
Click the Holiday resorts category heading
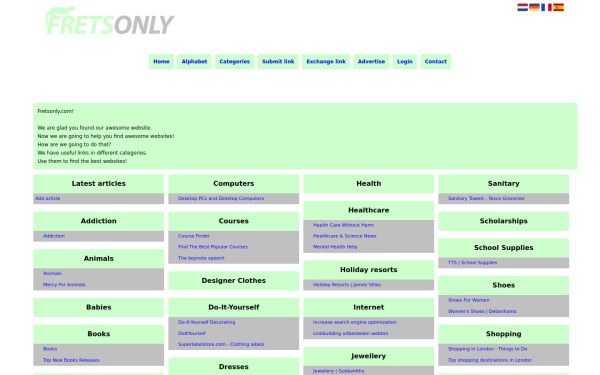(369, 270)
